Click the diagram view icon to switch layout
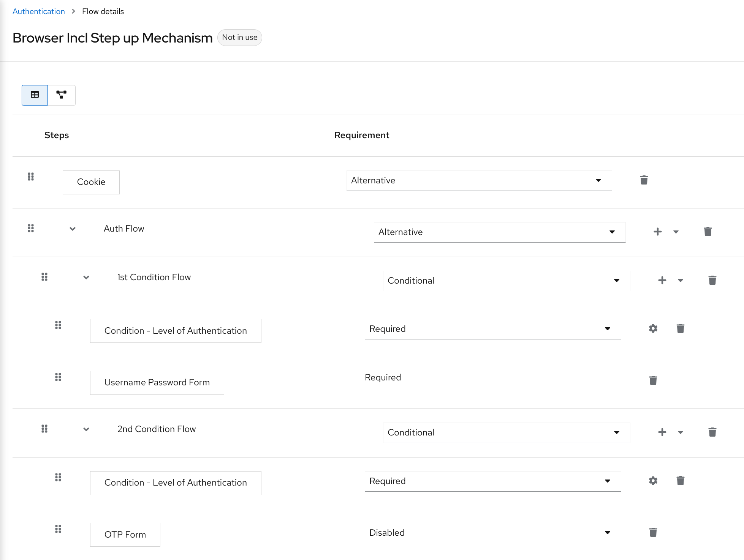The width and height of the screenshot is (744, 560). point(62,95)
